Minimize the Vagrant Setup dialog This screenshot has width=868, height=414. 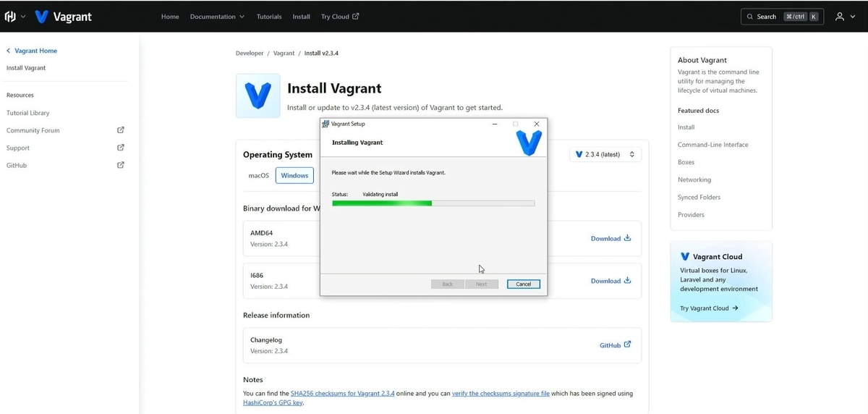(x=495, y=124)
